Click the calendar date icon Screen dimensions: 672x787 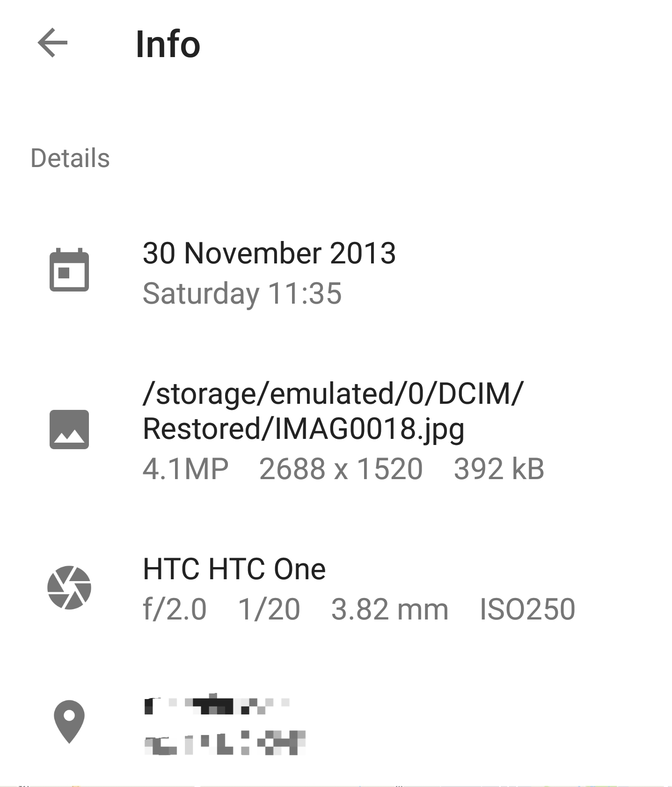point(69,270)
